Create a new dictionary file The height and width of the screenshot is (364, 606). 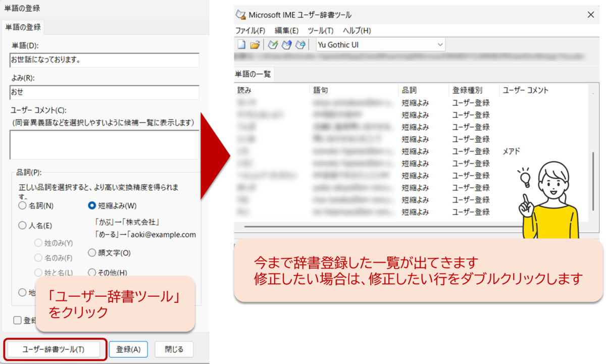tap(242, 44)
